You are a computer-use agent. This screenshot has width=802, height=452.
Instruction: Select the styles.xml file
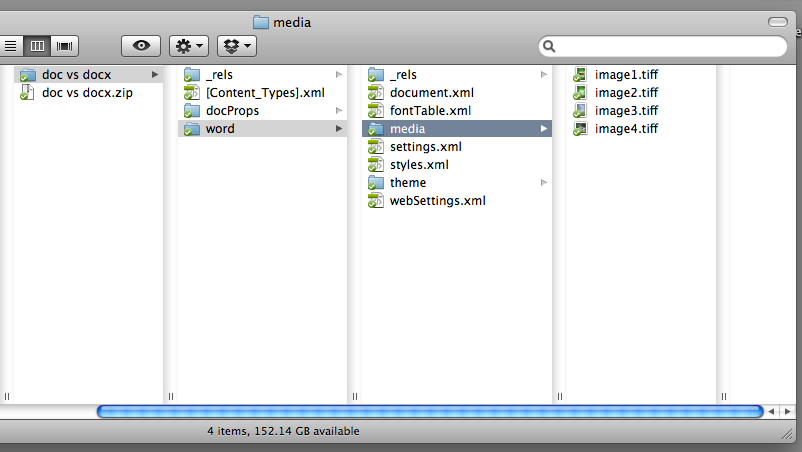(419, 165)
